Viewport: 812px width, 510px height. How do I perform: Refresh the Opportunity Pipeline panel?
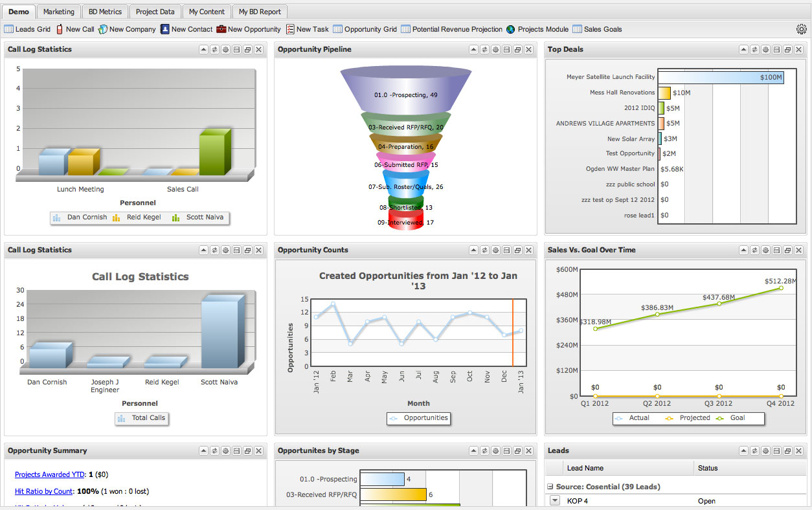[x=484, y=49]
